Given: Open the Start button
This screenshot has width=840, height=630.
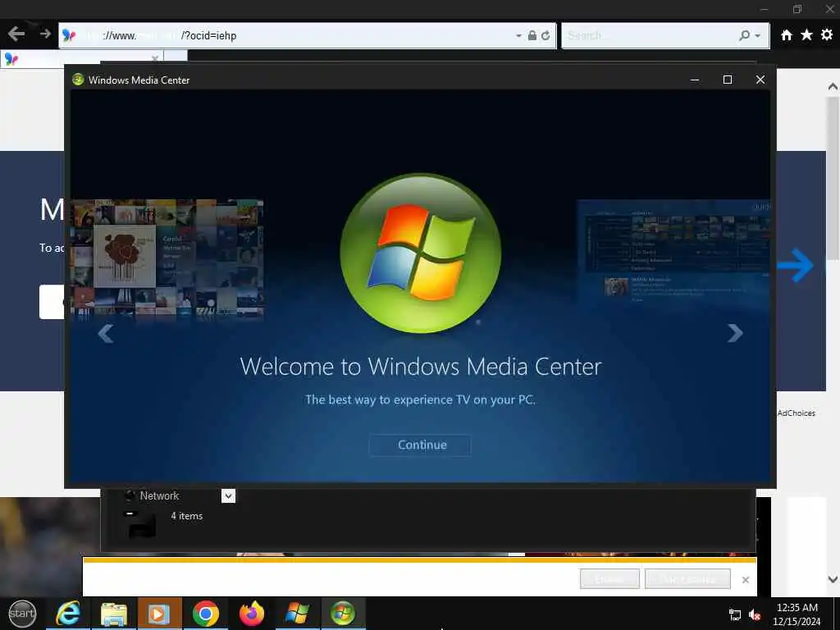Looking at the screenshot, I should point(22,614).
